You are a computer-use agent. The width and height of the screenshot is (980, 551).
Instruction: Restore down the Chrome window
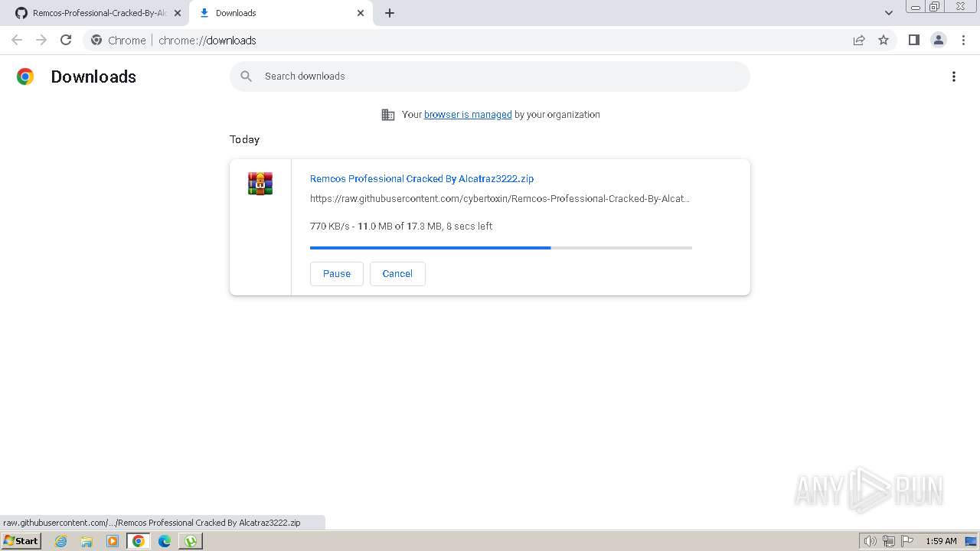(935, 7)
